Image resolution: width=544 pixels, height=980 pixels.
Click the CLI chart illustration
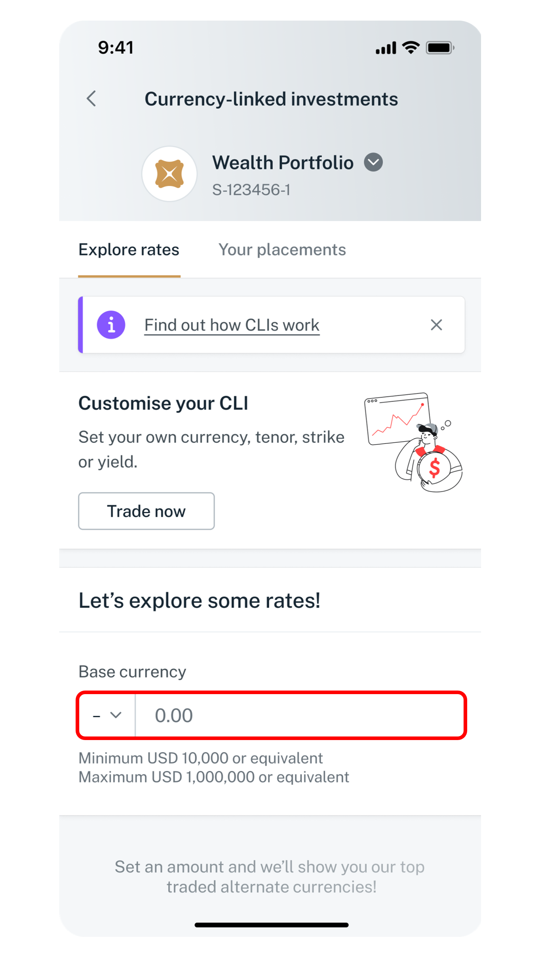point(413,441)
